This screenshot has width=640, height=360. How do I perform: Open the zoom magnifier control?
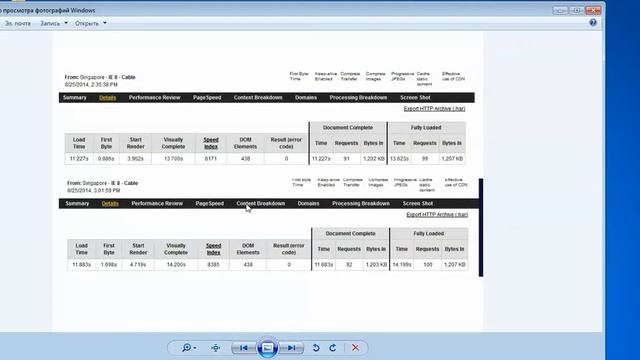pyautogui.click(x=187, y=348)
